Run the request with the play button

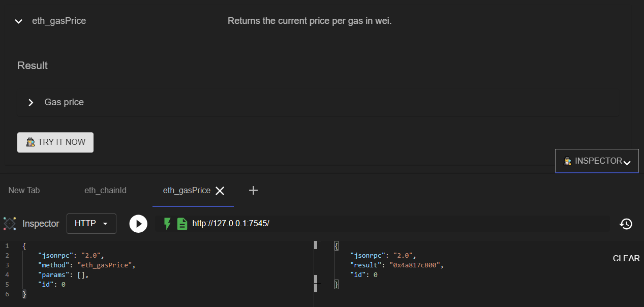(138, 224)
